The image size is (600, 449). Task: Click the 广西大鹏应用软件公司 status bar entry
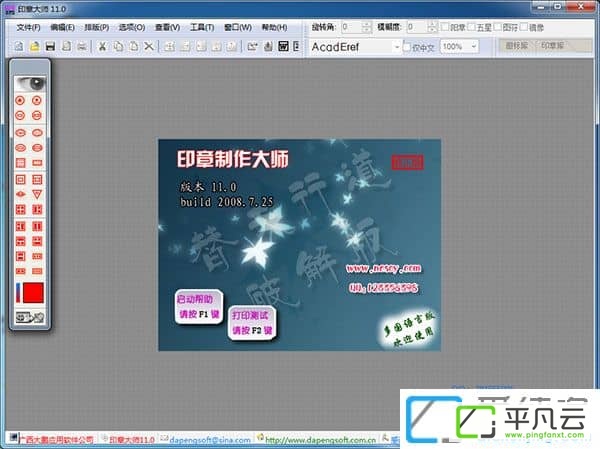[x=56, y=439]
